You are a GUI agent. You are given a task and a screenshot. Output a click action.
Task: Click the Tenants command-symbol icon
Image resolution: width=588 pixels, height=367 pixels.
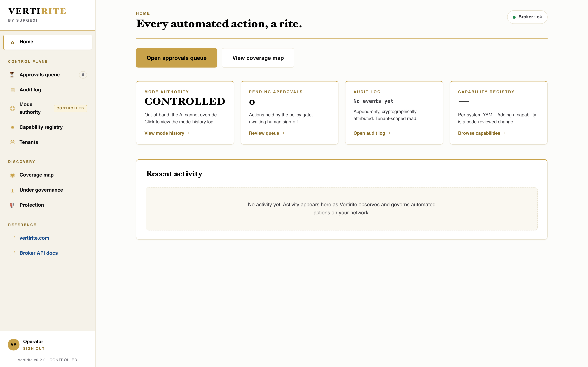[x=12, y=142]
